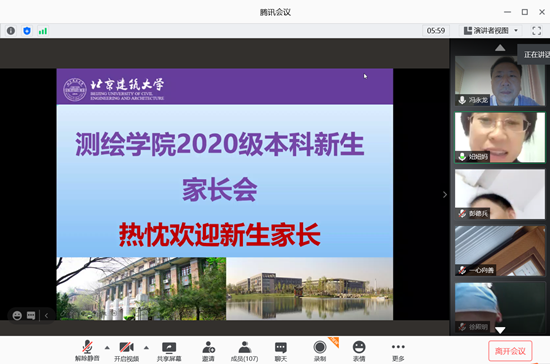Unmute microphone with 解除静音 button
The image size is (550, 364).
(x=87, y=351)
